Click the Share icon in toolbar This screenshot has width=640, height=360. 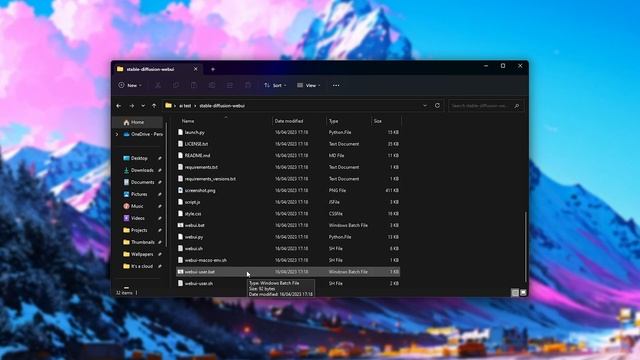click(230, 85)
